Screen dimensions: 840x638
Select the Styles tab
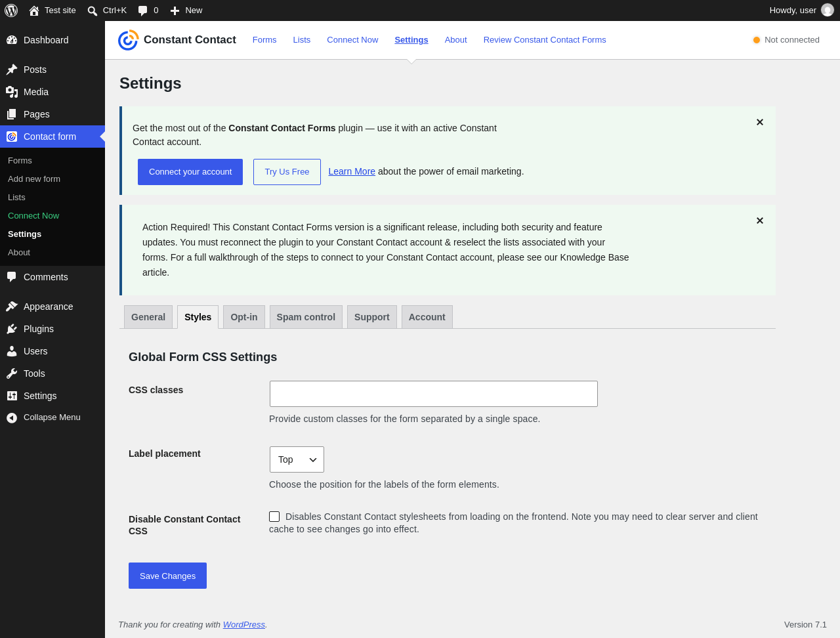pos(198,317)
